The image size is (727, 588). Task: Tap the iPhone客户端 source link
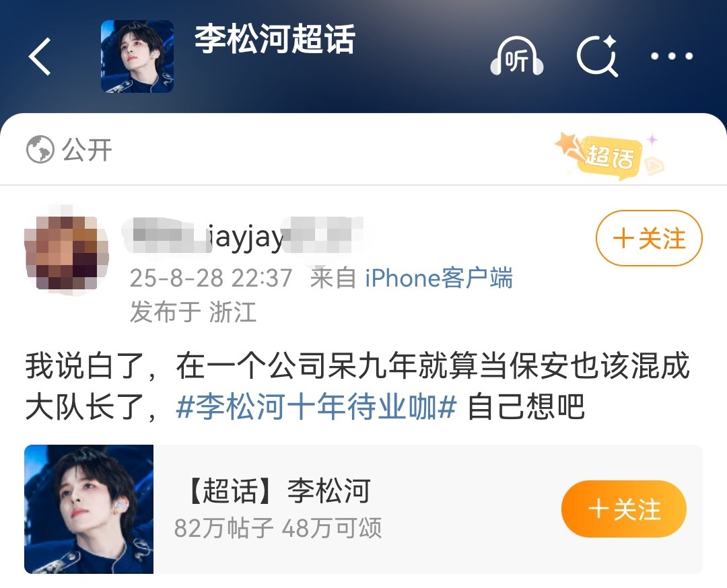[439, 278]
